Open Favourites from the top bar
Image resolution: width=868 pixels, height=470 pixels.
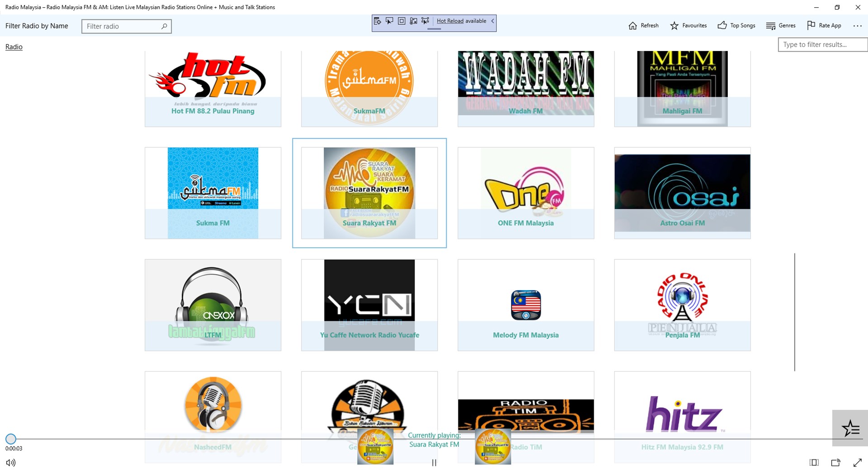click(x=688, y=26)
